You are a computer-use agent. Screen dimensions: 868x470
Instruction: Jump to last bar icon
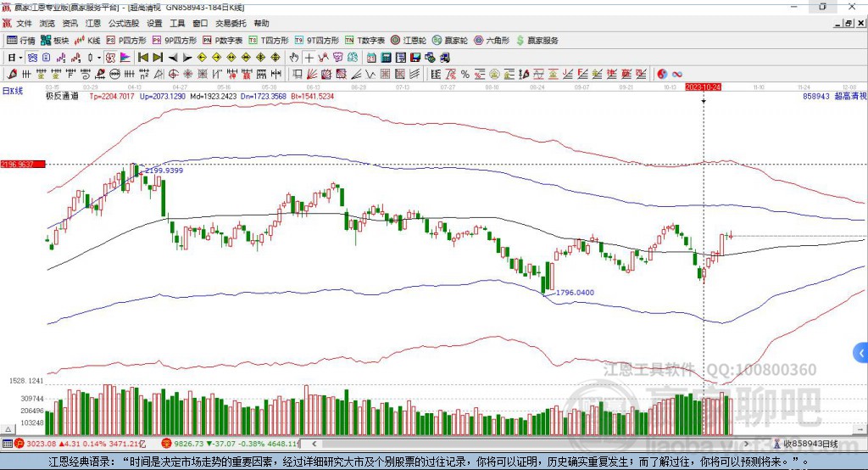tap(158, 58)
